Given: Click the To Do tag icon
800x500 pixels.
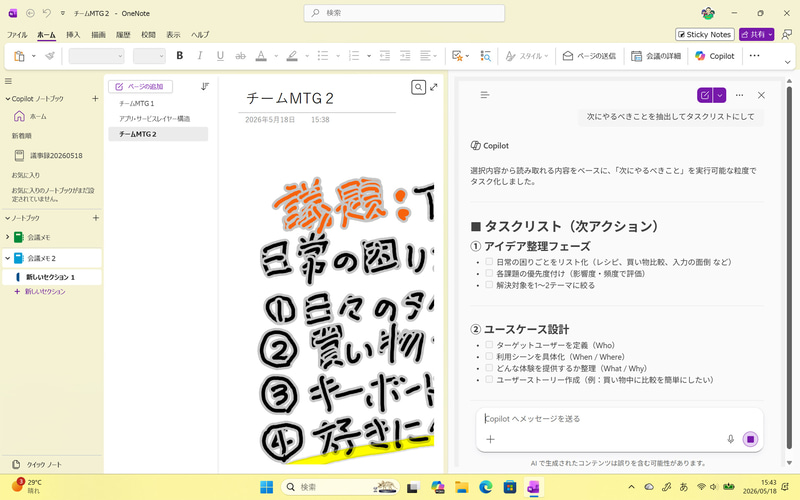Looking at the screenshot, I should [x=457, y=56].
